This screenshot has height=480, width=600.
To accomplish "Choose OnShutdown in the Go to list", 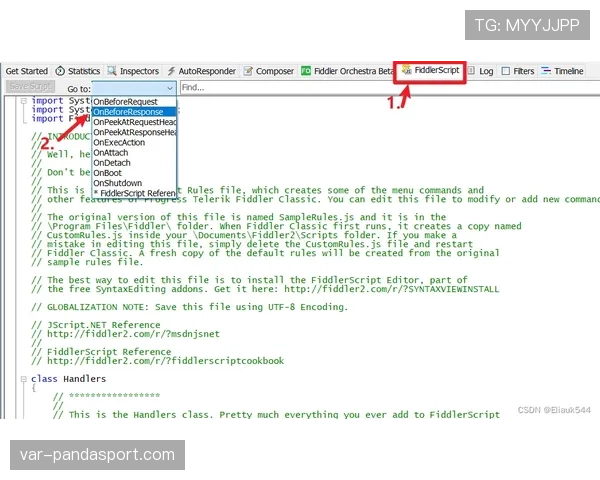I will click(x=134, y=183).
